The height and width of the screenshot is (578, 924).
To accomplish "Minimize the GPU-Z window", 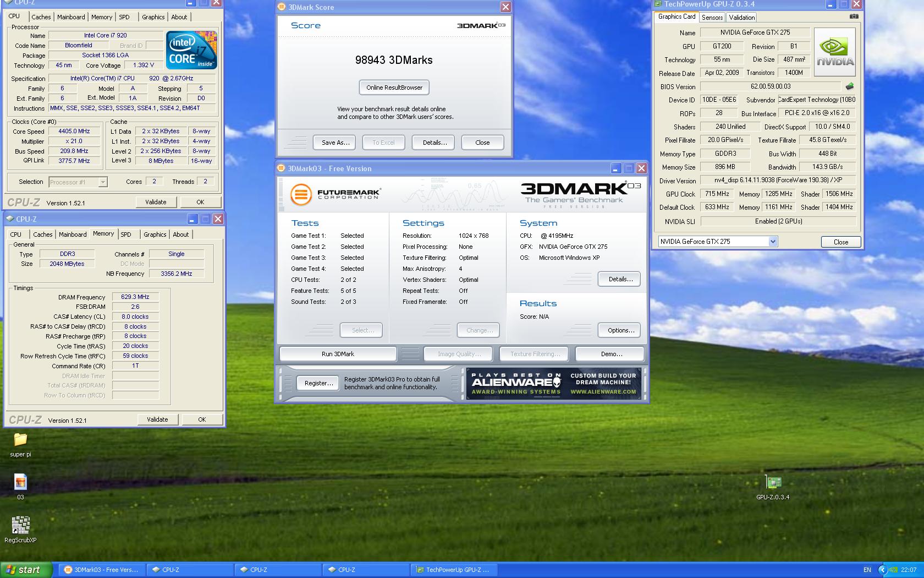I will coord(831,4).
